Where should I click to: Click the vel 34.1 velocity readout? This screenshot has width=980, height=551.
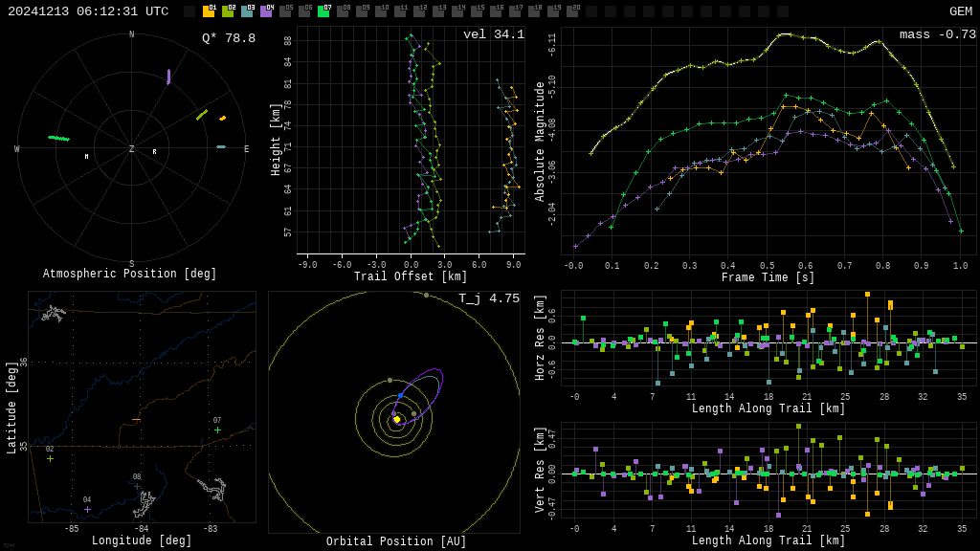pyautogui.click(x=493, y=34)
